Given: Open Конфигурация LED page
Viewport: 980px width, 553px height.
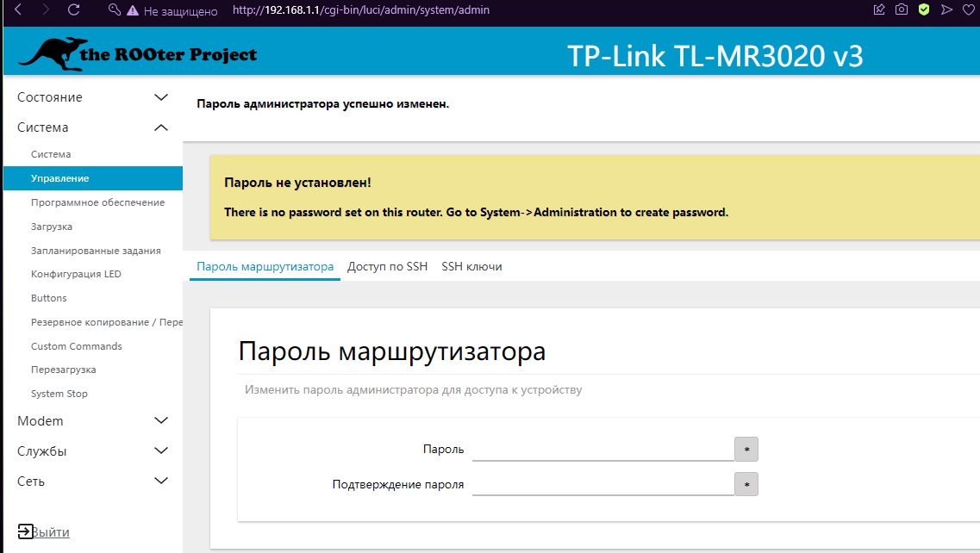Looking at the screenshot, I should (x=76, y=274).
